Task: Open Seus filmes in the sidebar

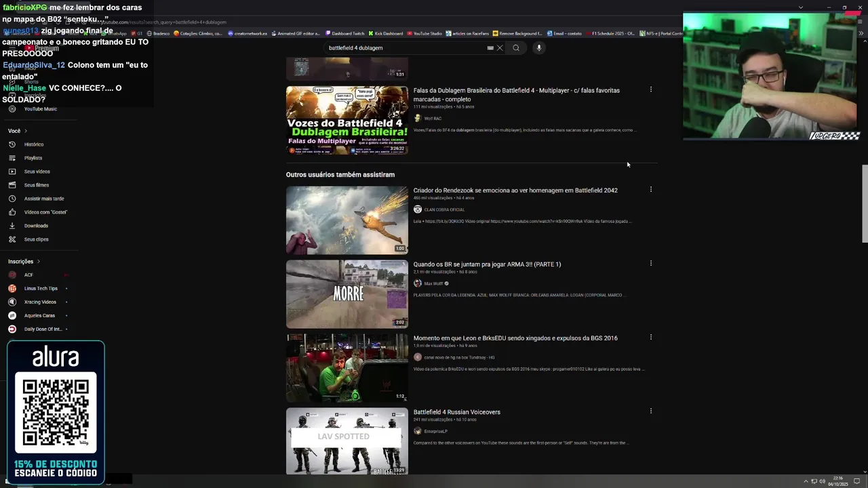Action: click(36, 185)
